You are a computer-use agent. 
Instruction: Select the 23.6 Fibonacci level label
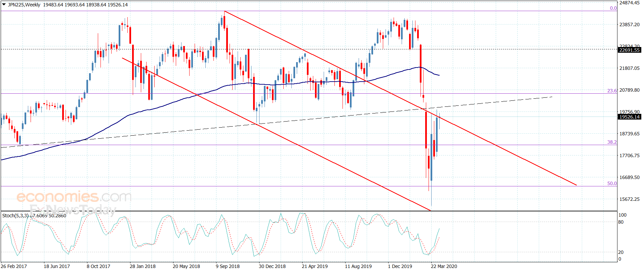pos(612,91)
